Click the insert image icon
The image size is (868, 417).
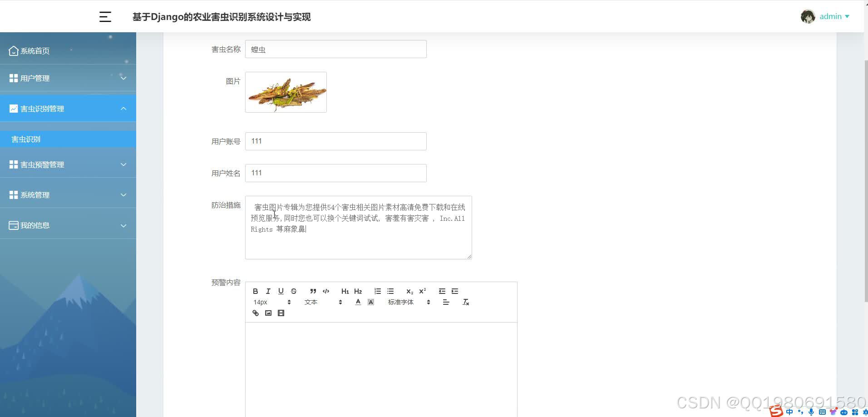pos(268,313)
